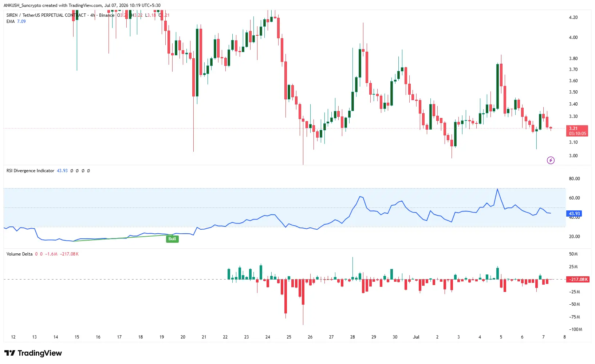Click the 4h interval in chart title
Image resolution: width=595 pixels, height=364 pixels.
[x=92, y=15]
